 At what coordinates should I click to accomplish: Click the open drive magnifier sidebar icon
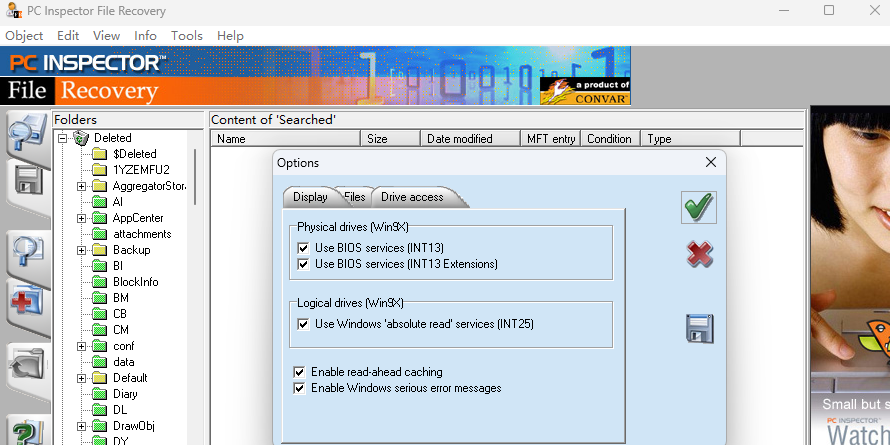pyautogui.click(x=28, y=133)
